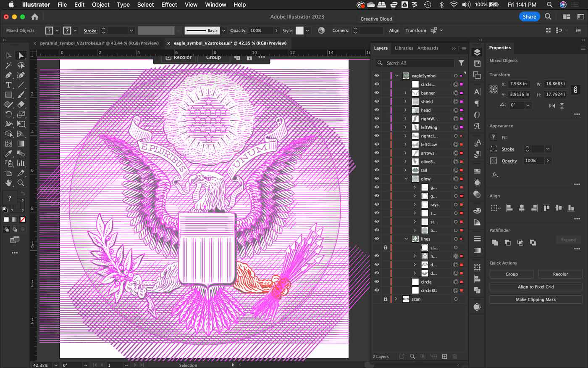The height and width of the screenshot is (368, 588).
Task: Click Vertical Align Top icon in Properties
Action: coord(546,208)
